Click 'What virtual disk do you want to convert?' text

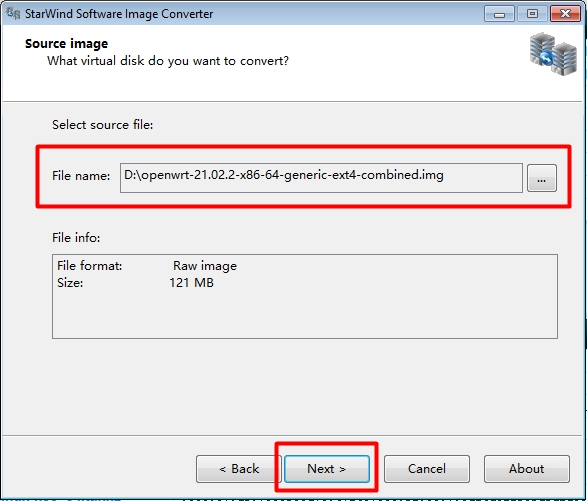click(x=168, y=61)
